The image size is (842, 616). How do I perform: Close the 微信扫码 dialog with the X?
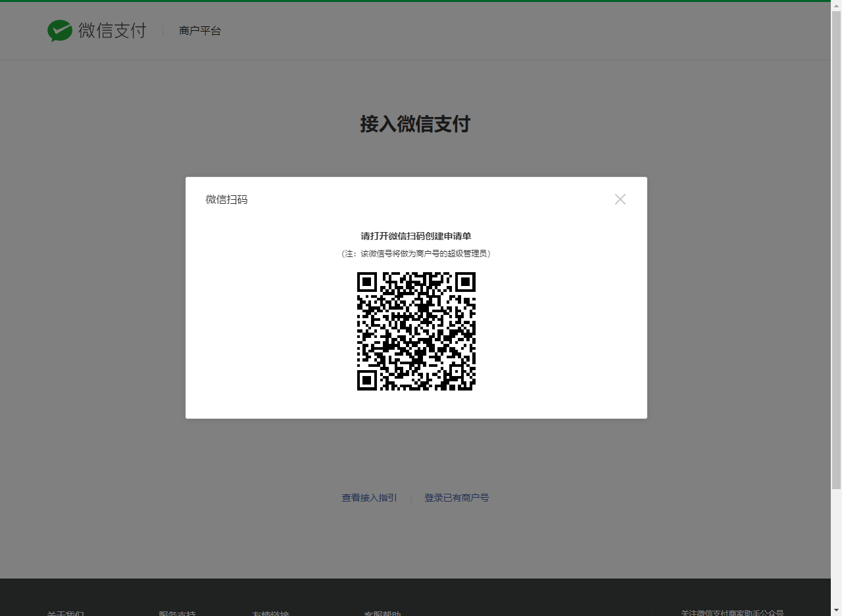tap(620, 199)
